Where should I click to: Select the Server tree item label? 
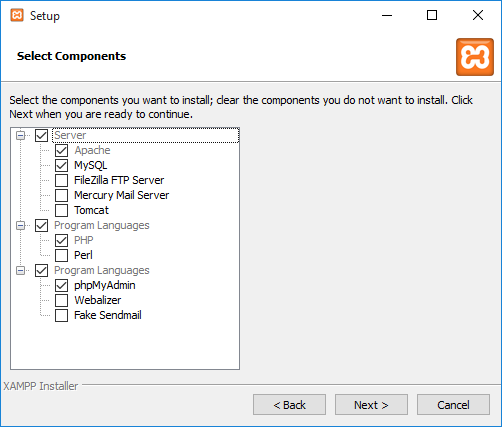pyautogui.click(x=70, y=135)
